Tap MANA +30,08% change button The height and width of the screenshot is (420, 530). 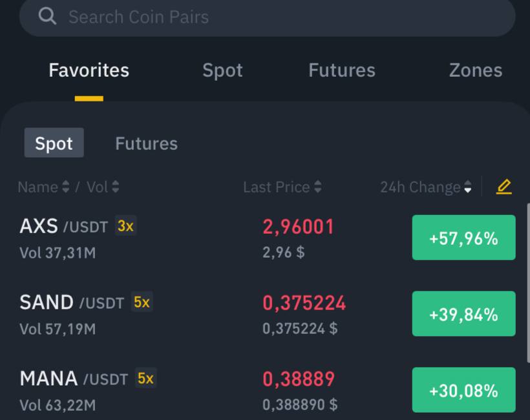[464, 390]
